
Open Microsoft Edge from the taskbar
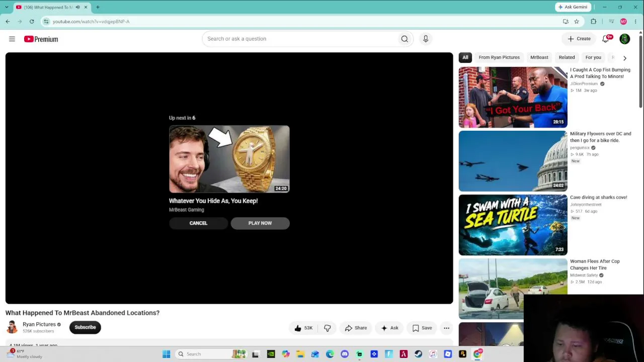[330, 354]
